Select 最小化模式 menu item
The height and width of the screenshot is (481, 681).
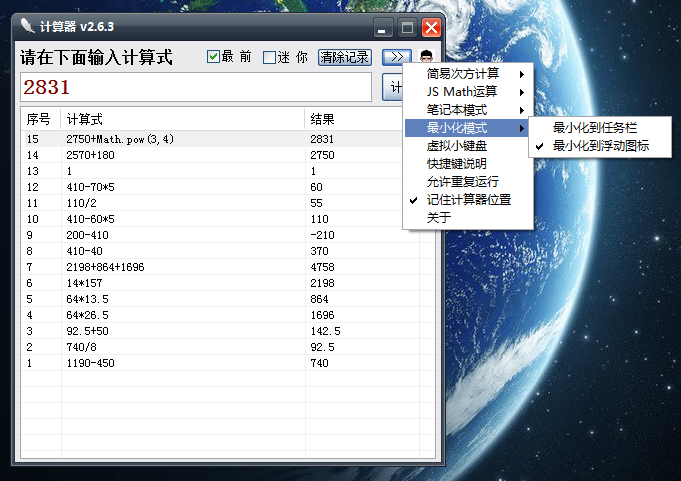(x=467, y=128)
